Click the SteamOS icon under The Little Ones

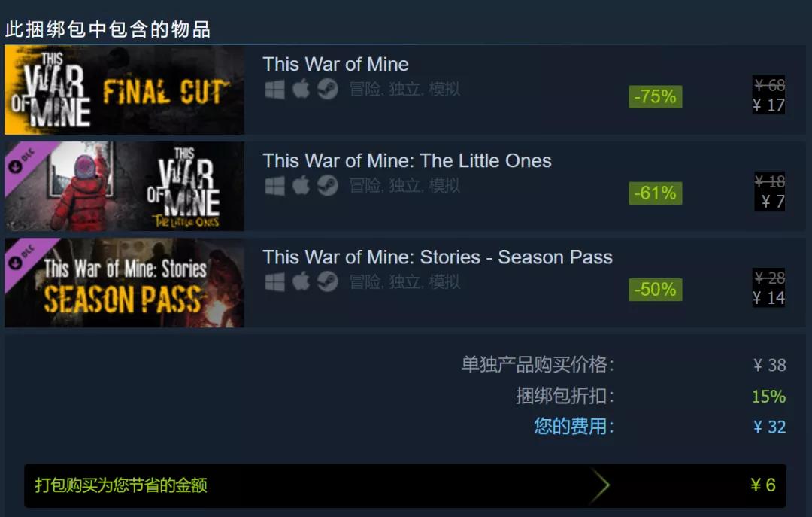328,186
